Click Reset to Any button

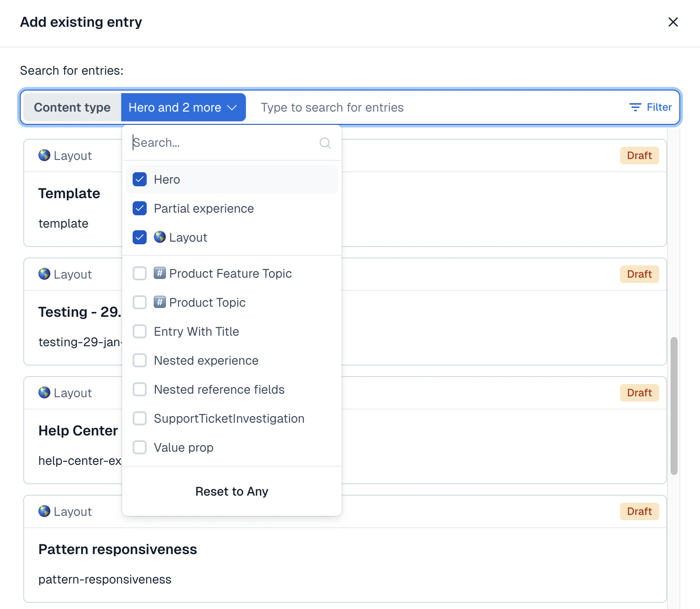pyautogui.click(x=231, y=491)
